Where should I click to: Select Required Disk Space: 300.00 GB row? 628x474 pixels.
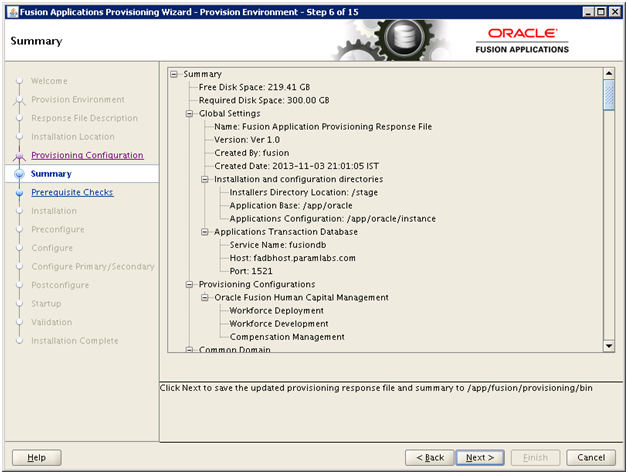click(x=264, y=100)
